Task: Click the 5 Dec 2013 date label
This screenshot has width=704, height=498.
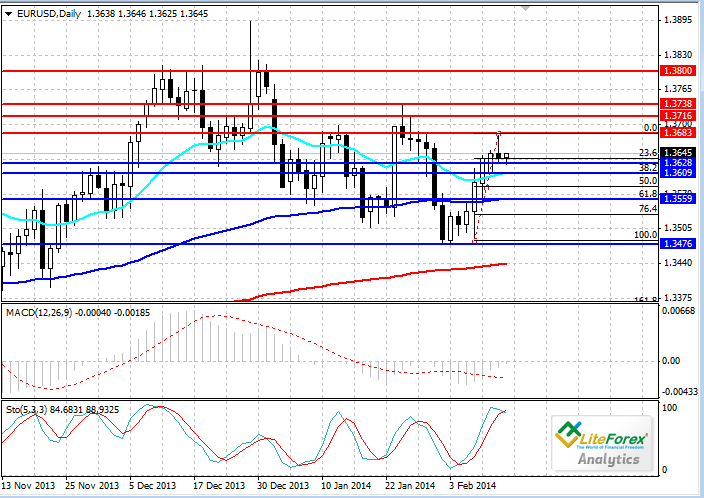Action: (152, 486)
